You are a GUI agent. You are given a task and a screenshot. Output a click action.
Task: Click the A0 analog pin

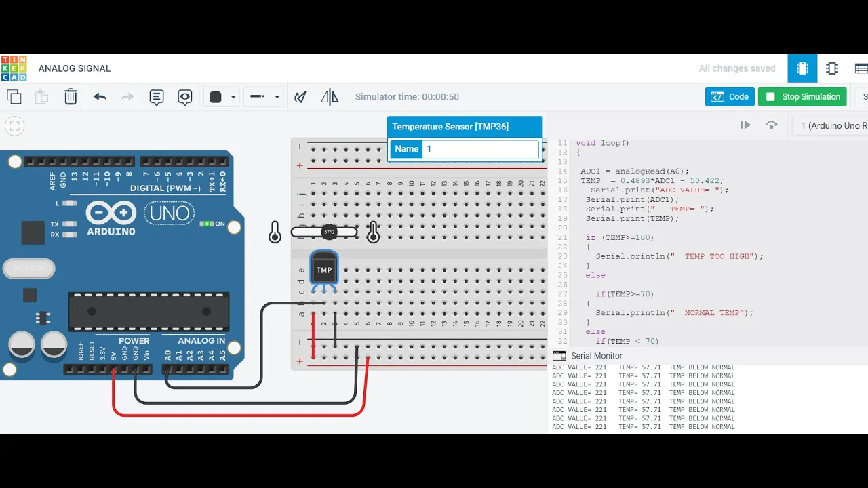click(167, 369)
